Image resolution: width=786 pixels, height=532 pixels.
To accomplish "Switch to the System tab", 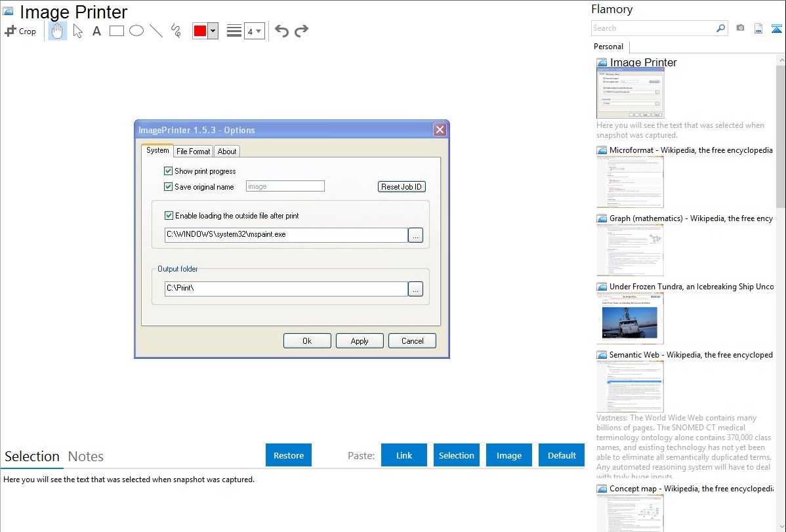I will click(157, 150).
